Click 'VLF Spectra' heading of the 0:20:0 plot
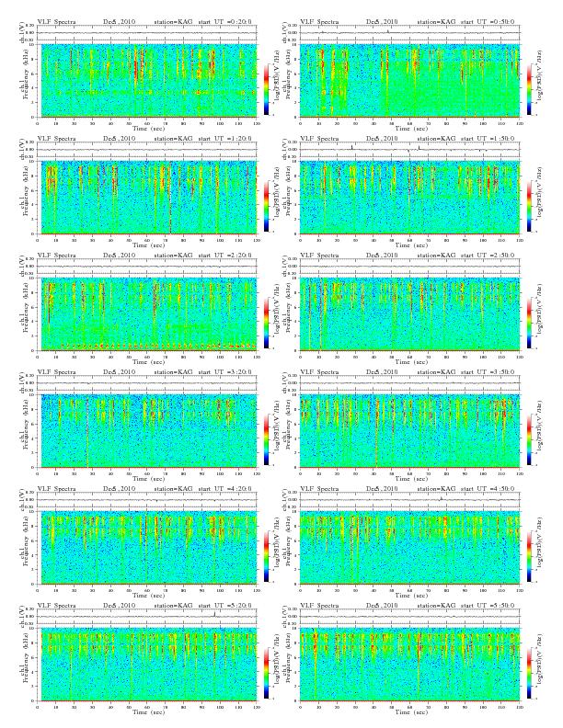563x728 pixels. tap(56, 22)
